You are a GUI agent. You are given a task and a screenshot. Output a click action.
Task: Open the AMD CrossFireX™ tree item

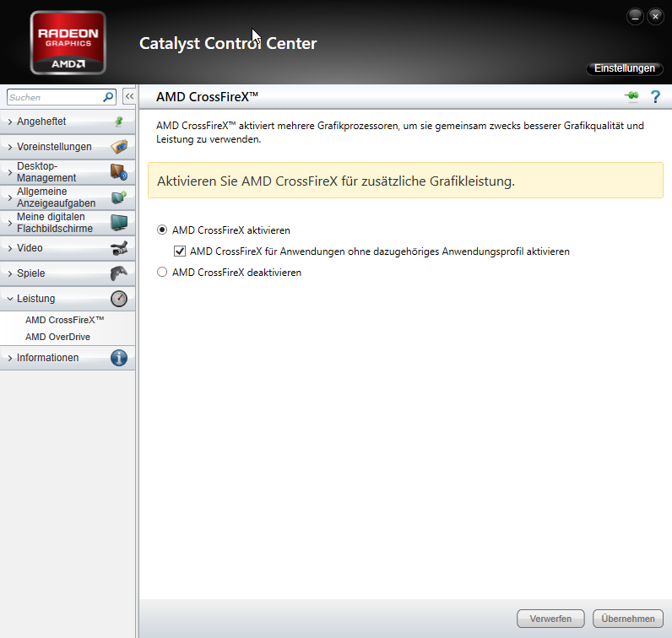click(x=65, y=320)
